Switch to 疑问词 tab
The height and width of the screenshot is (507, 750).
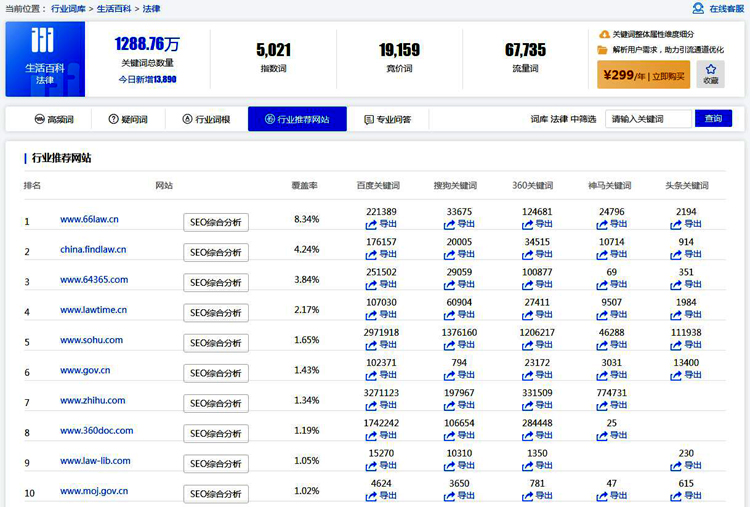click(127, 119)
